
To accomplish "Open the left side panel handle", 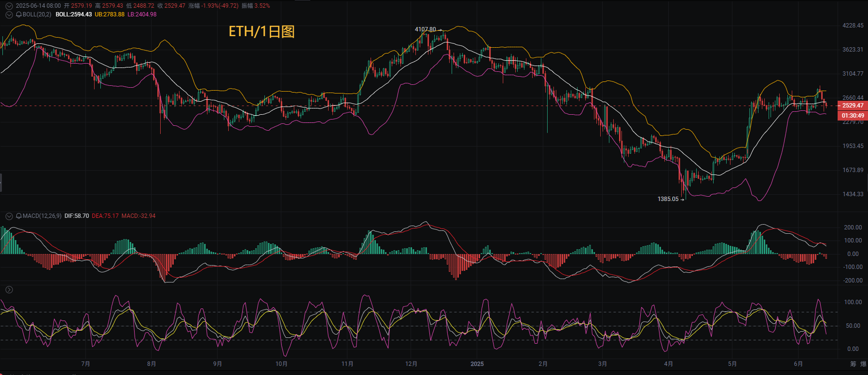I will [x=1, y=183].
